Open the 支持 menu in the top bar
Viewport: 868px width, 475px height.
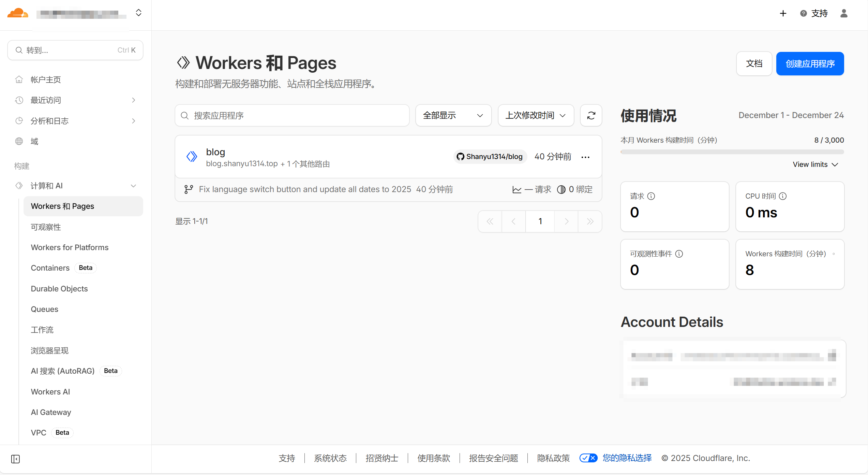820,13
